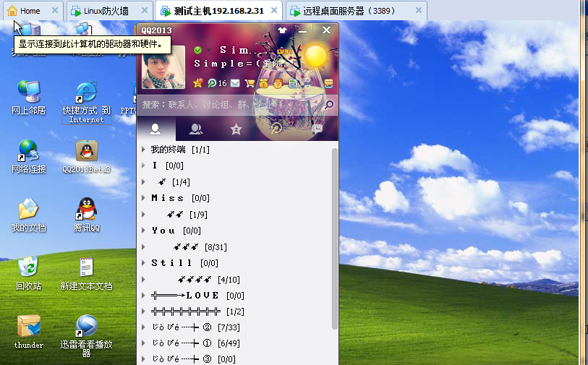Click the contact list vertical scrollbar
This screenshot has width=588, height=365.
click(x=334, y=239)
